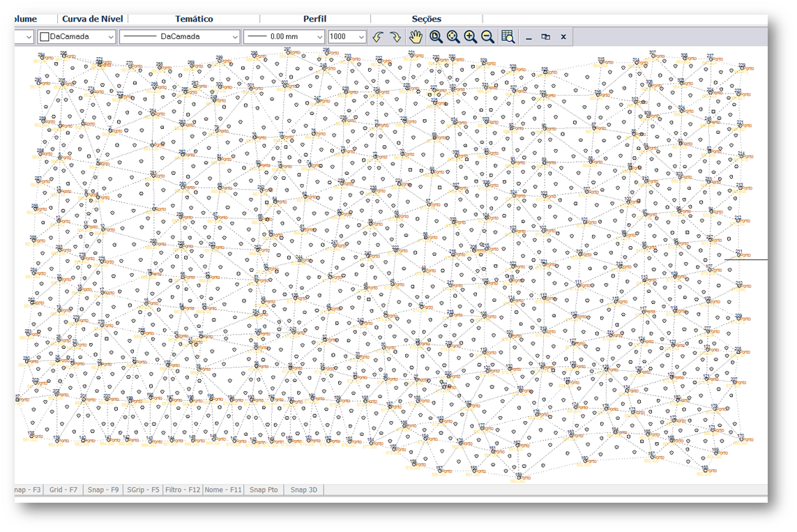
Task: Click the zoom in plus magnifier
Action: pyautogui.click(x=471, y=37)
